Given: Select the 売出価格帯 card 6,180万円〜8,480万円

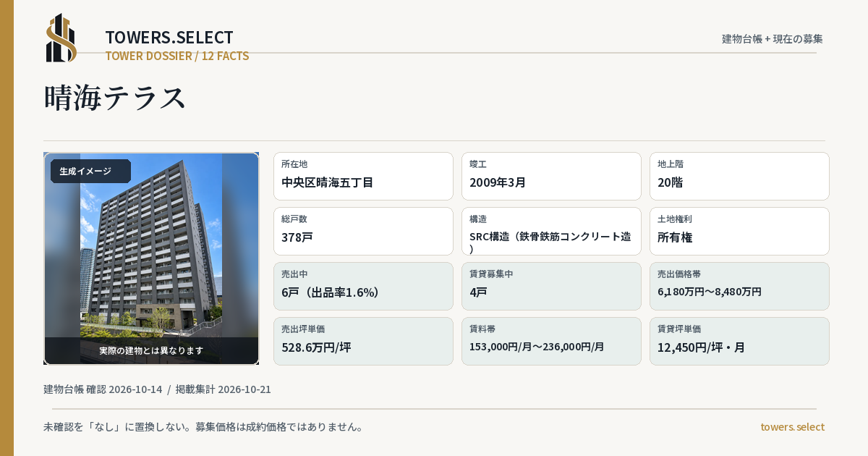Looking at the screenshot, I should (739, 286).
